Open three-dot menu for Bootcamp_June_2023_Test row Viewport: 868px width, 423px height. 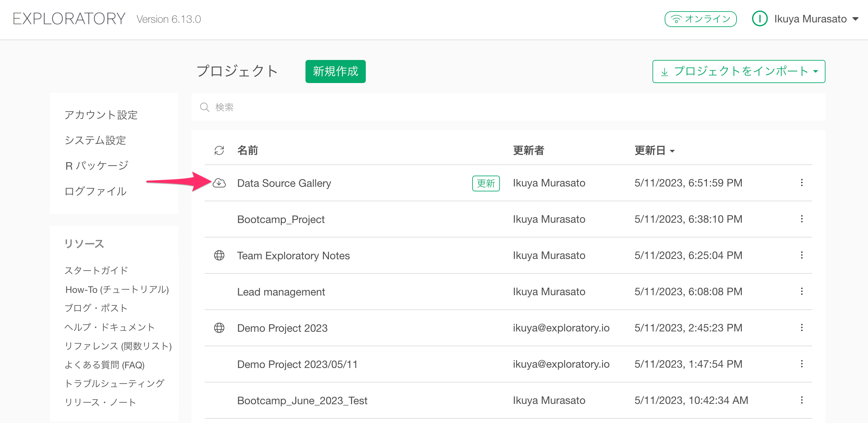802,400
